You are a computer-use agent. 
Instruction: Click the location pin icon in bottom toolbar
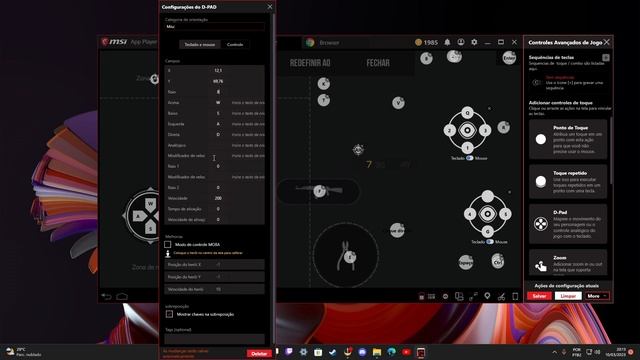(487, 296)
